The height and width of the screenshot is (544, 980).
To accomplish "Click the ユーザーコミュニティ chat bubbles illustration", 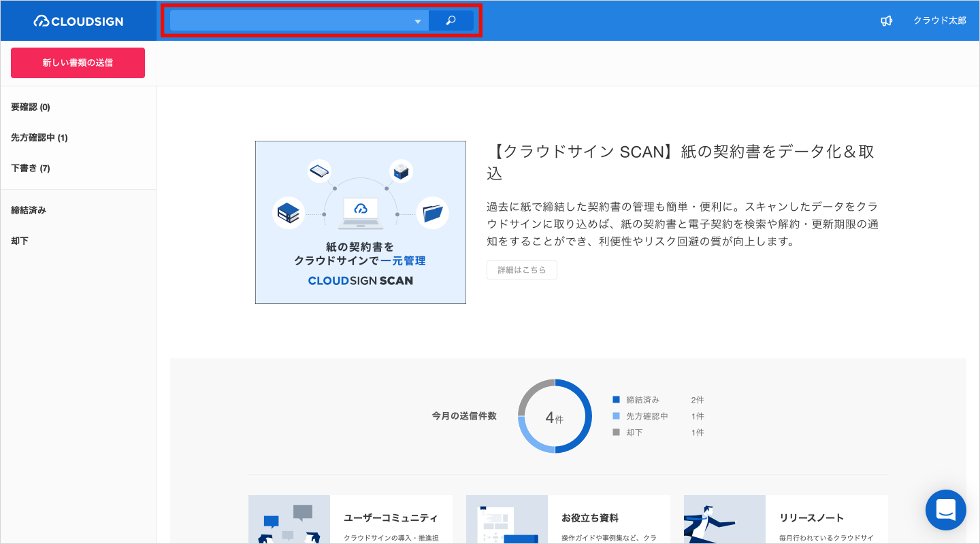I will pos(289,520).
